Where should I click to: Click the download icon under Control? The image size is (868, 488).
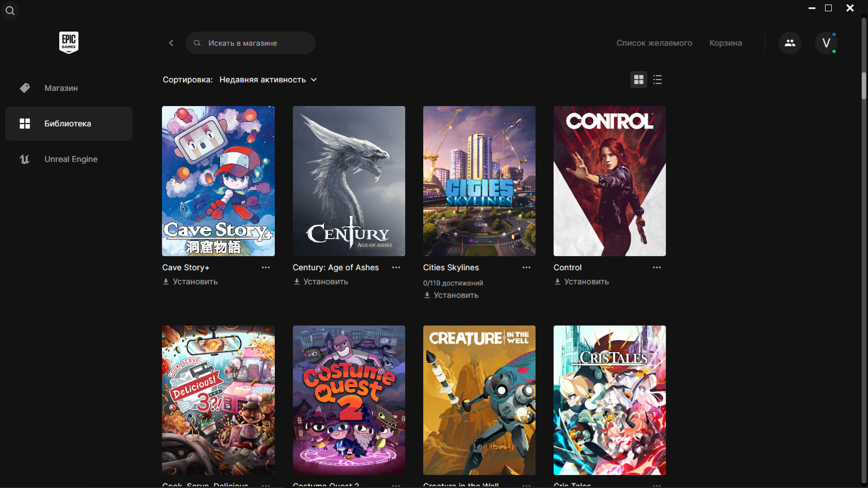click(558, 282)
